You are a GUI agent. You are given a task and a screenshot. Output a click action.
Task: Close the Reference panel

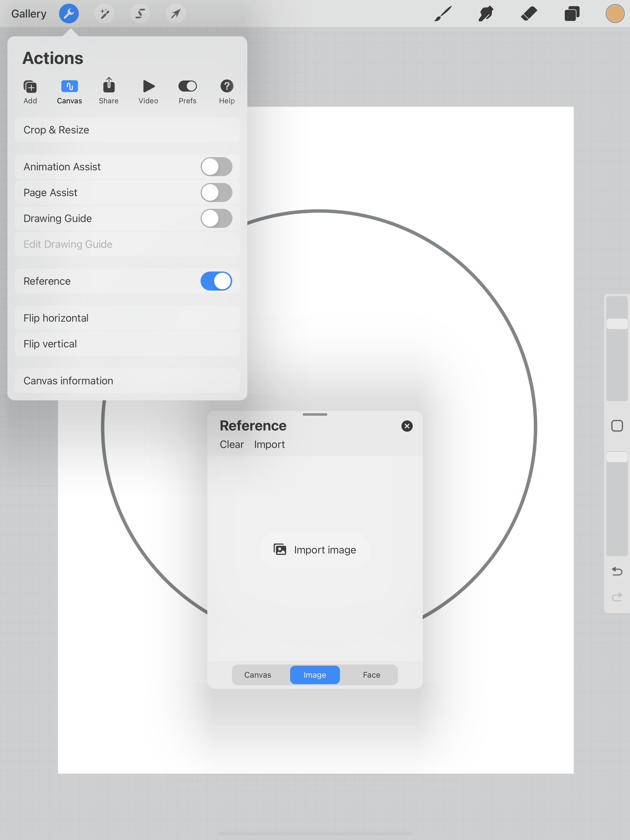click(x=407, y=426)
